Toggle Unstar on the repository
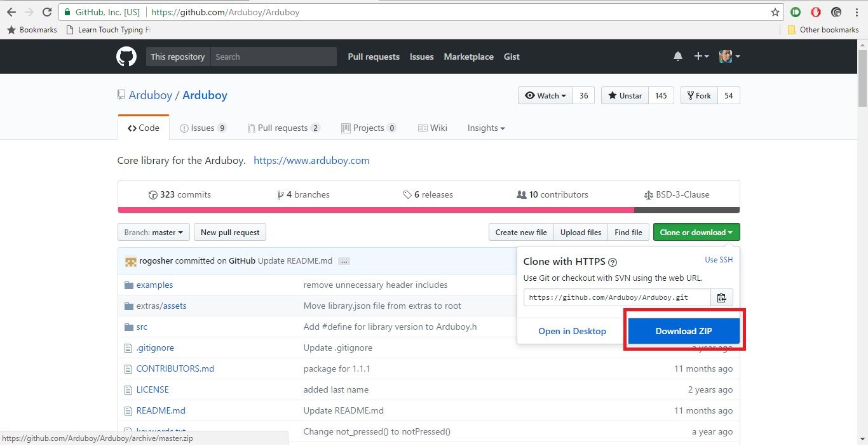 (625, 95)
